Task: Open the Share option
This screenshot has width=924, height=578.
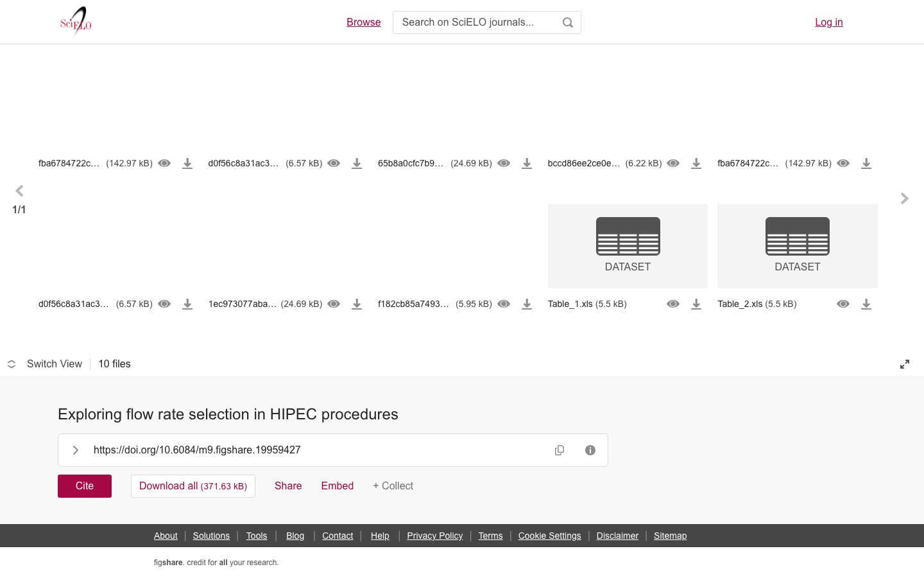Action: [x=288, y=486]
